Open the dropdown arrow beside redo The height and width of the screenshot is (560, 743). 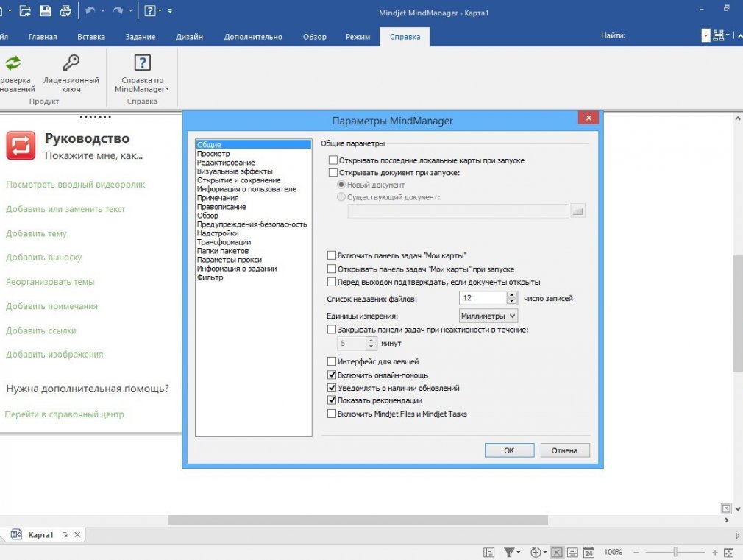pos(130,10)
